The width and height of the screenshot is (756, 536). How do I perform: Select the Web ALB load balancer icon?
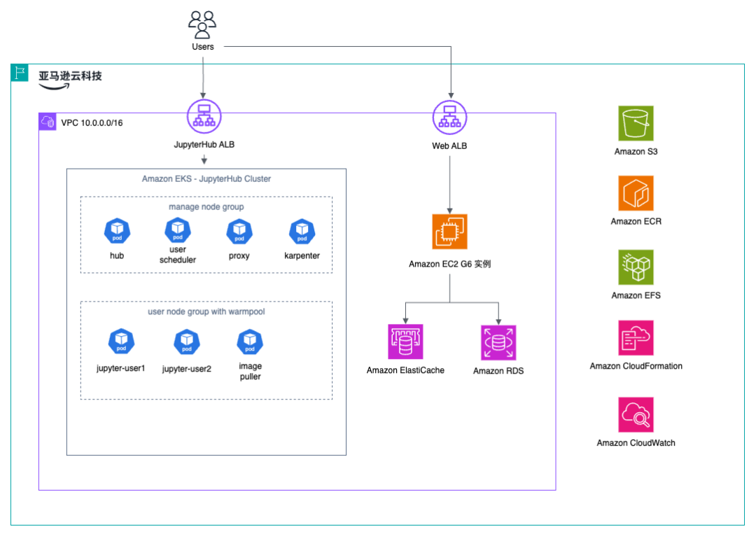pyautogui.click(x=450, y=118)
